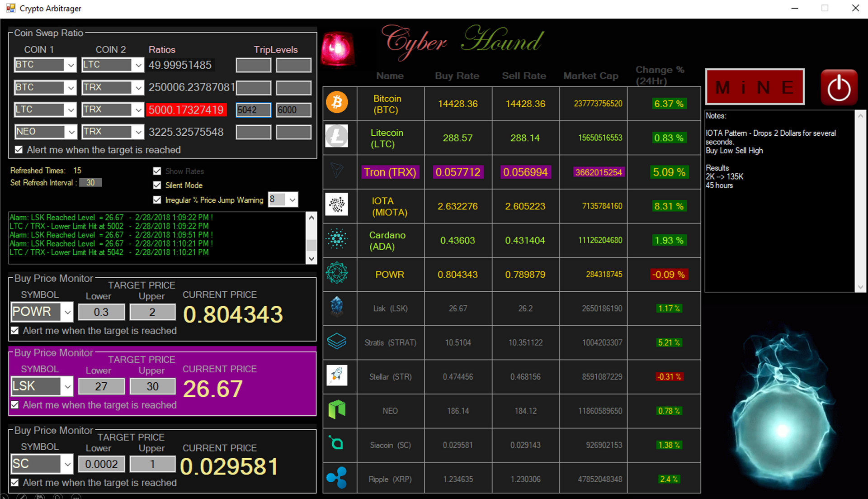Click the Bitcoin orange coin icon
868x499 pixels.
pos(337,103)
